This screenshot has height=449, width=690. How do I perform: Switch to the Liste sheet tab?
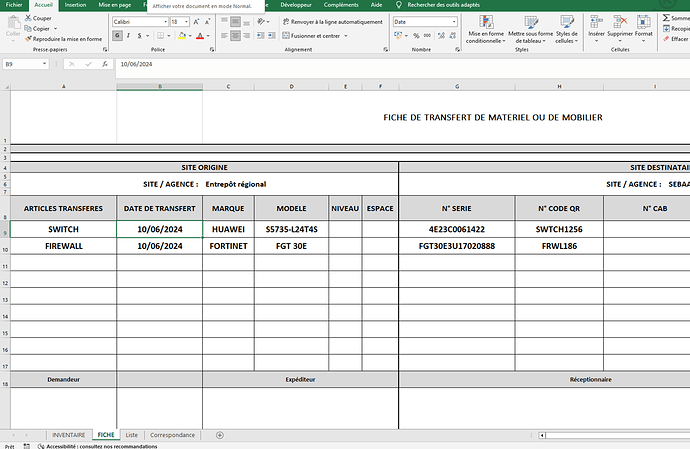click(x=132, y=435)
